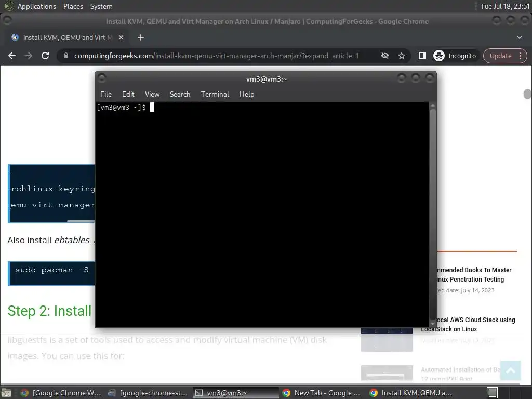Click the workspace switcher icon
532x399 pixels.
[493, 393]
